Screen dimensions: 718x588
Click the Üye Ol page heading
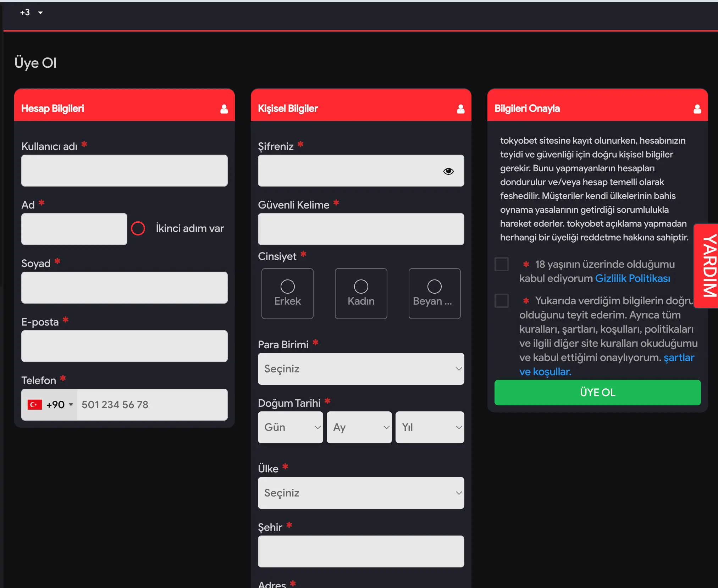35,63
